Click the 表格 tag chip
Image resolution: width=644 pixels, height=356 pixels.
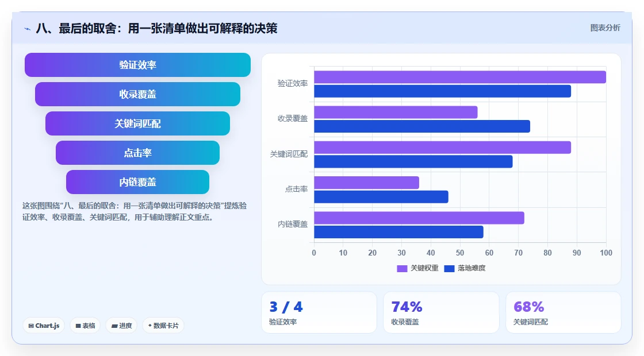click(85, 326)
